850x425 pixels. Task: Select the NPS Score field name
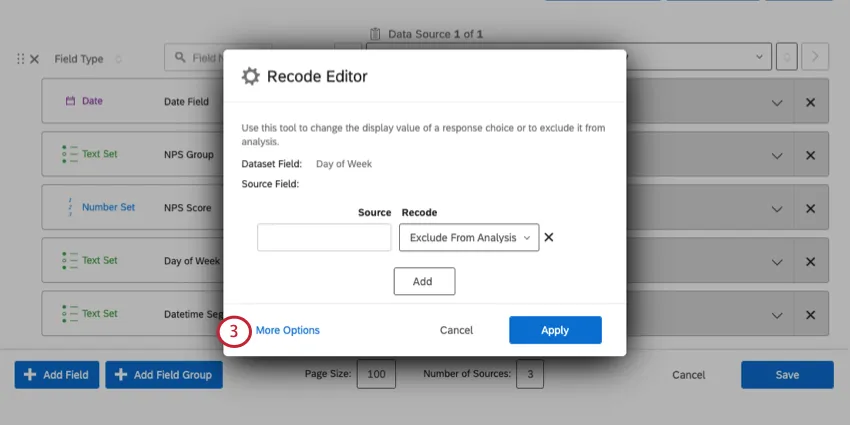click(188, 208)
